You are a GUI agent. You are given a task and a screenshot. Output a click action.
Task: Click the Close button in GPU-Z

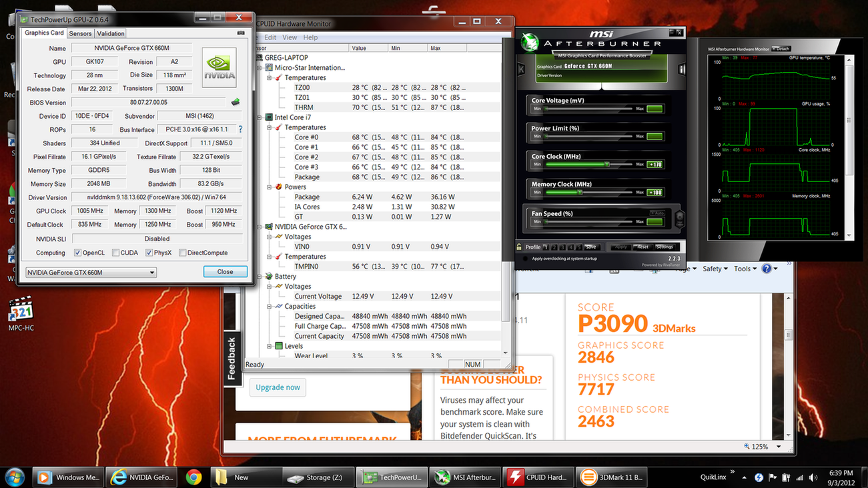226,271
